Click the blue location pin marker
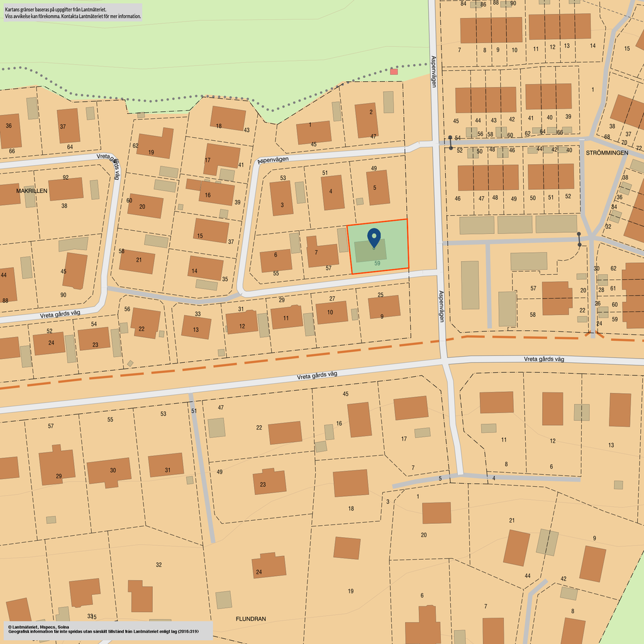This screenshot has height=644, width=644. tap(374, 237)
